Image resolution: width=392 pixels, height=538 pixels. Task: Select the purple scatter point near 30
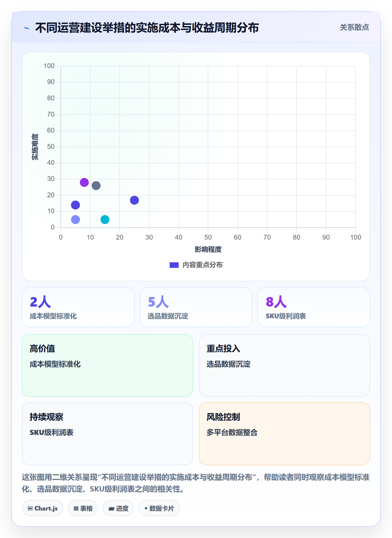[84, 182]
